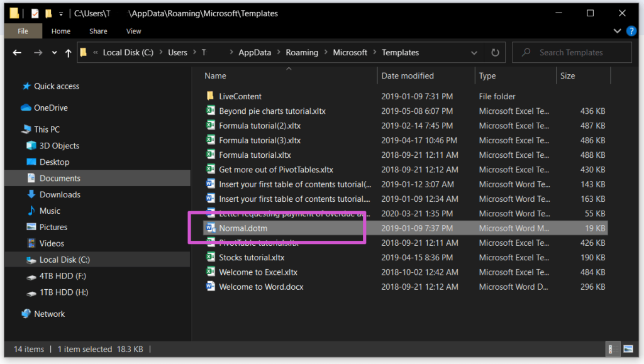Go back using the Back arrow

coord(17,53)
